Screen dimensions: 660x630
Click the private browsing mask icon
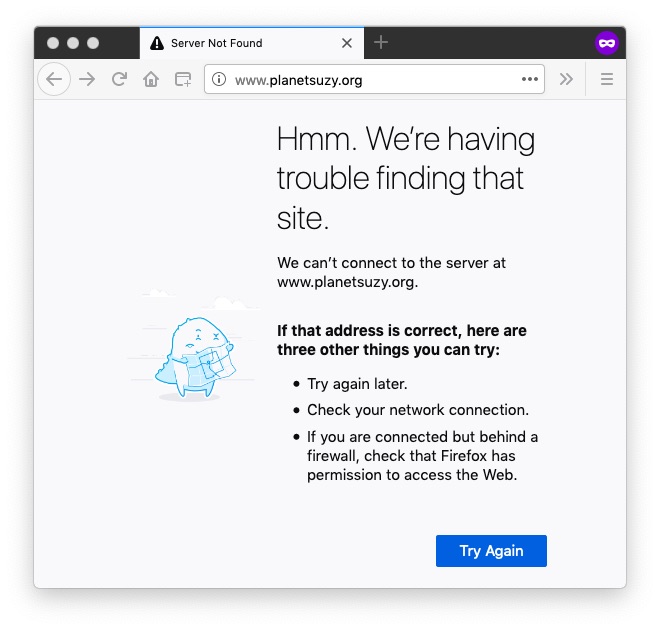click(x=607, y=43)
